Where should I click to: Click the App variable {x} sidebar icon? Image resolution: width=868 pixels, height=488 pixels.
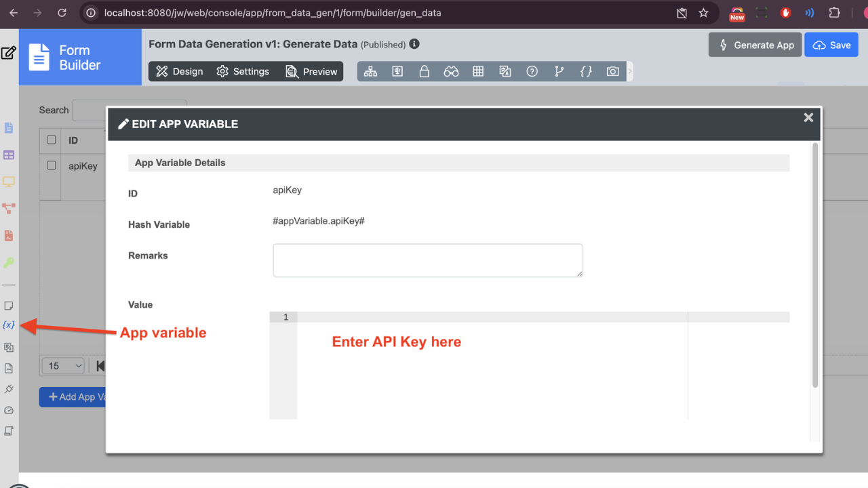9,325
